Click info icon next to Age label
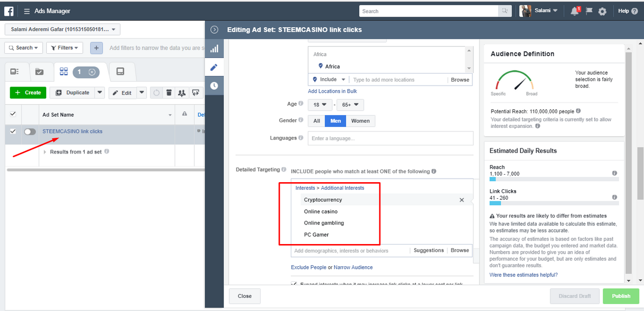The image size is (644, 311). click(301, 104)
